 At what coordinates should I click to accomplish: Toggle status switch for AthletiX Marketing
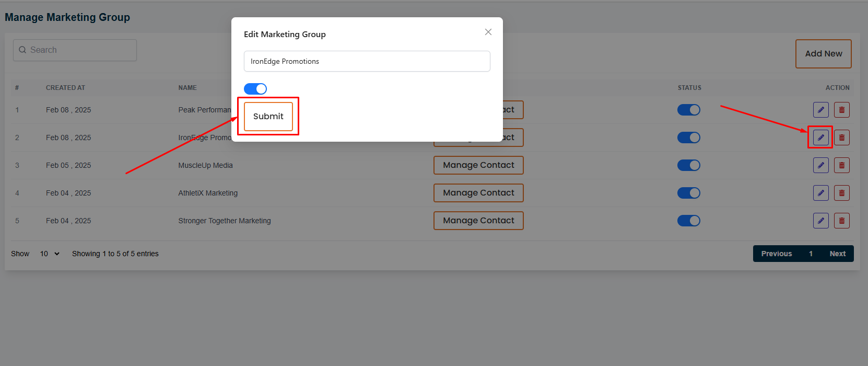(688, 193)
